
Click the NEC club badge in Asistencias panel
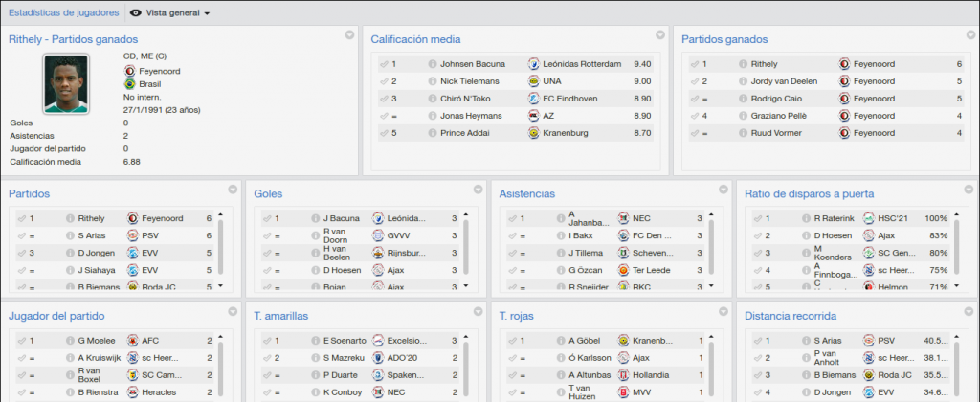coord(623,218)
